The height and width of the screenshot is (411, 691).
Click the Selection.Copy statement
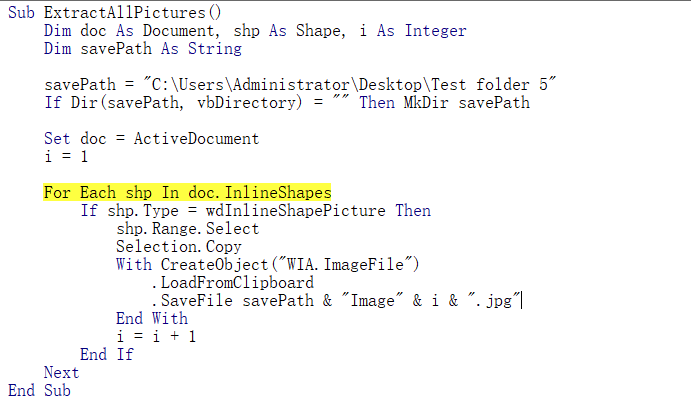(178, 246)
